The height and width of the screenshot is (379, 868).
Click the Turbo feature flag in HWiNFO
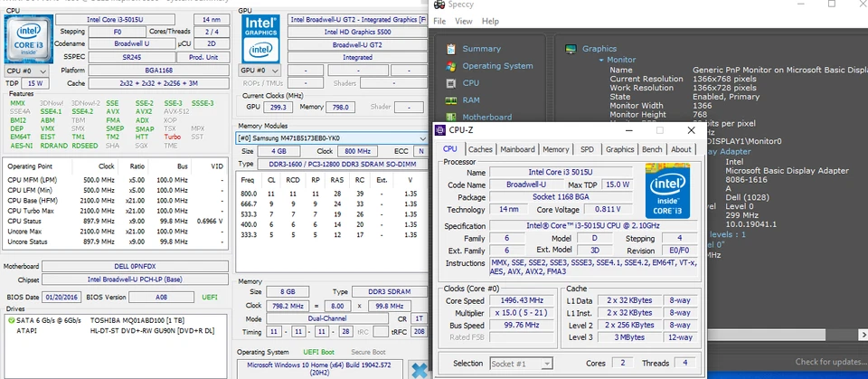[x=172, y=137]
